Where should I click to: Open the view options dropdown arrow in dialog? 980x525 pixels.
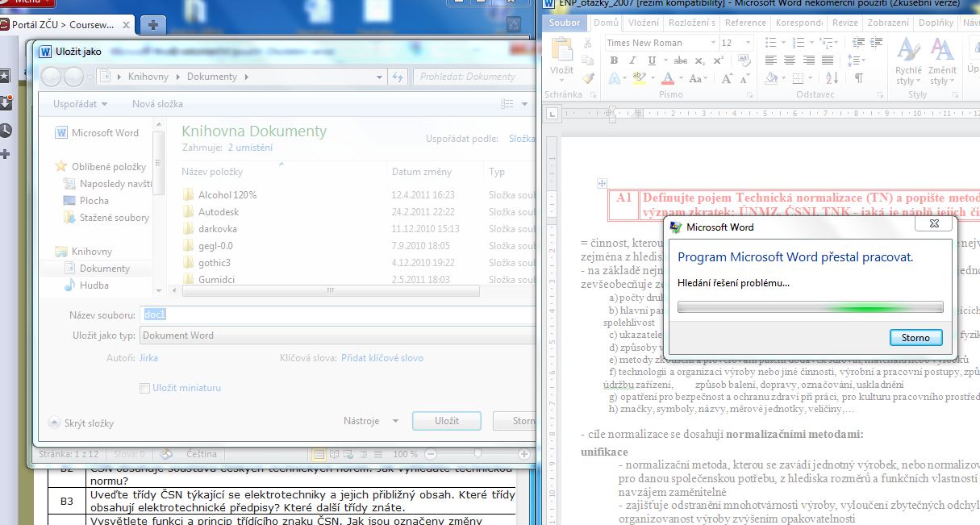click(x=524, y=104)
